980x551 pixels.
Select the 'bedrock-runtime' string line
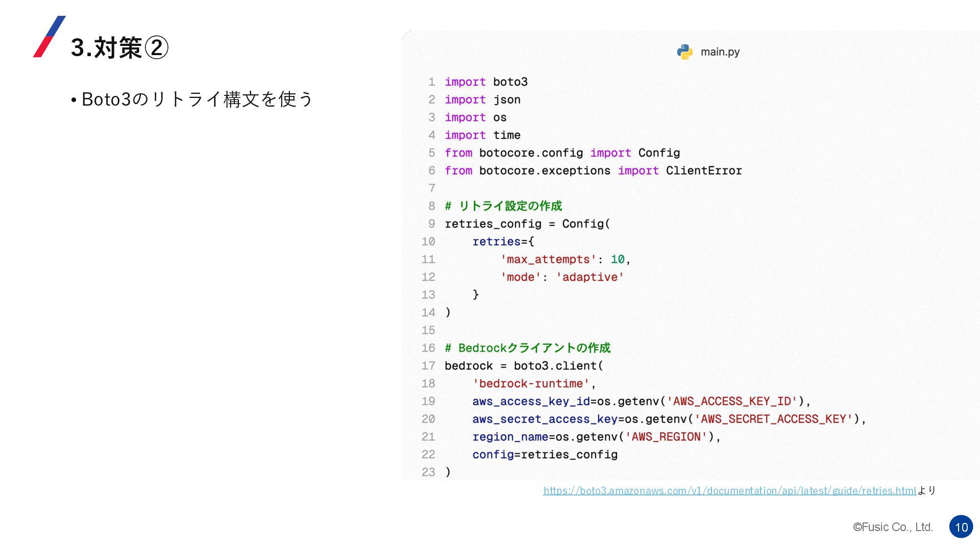[x=534, y=384]
